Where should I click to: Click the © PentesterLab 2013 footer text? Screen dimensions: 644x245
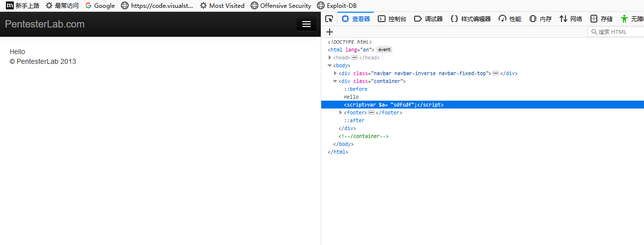tap(43, 61)
